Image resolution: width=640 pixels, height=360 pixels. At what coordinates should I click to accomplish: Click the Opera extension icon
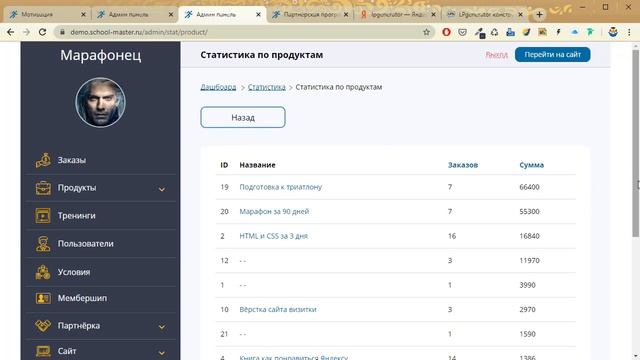[x=446, y=32]
